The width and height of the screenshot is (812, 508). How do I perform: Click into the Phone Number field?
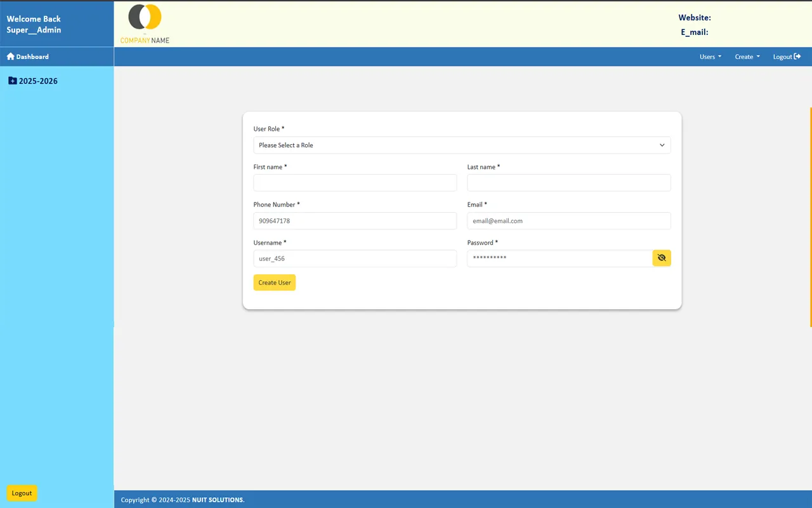click(355, 221)
